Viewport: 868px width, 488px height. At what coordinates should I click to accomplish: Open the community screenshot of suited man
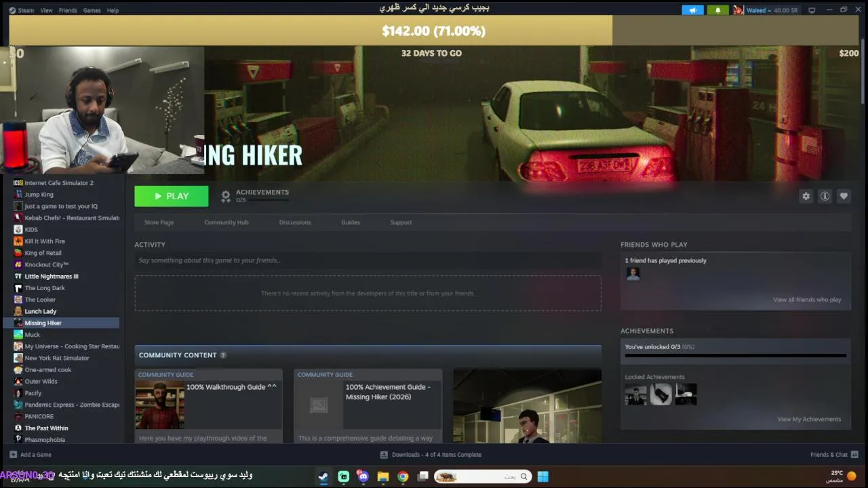(x=527, y=405)
